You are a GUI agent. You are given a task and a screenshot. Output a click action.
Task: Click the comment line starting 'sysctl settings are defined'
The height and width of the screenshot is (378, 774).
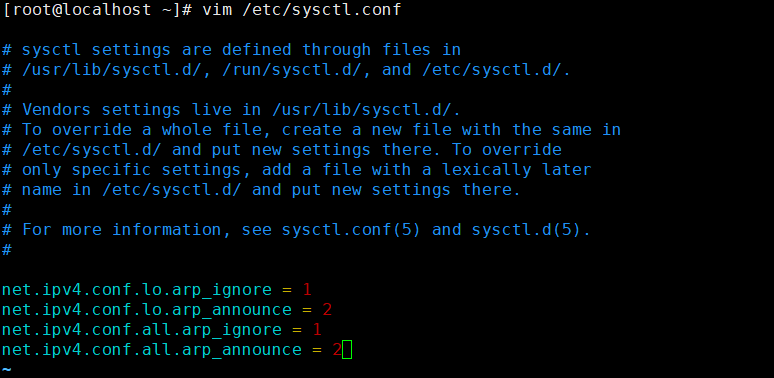pyautogui.click(x=232, y=50)
